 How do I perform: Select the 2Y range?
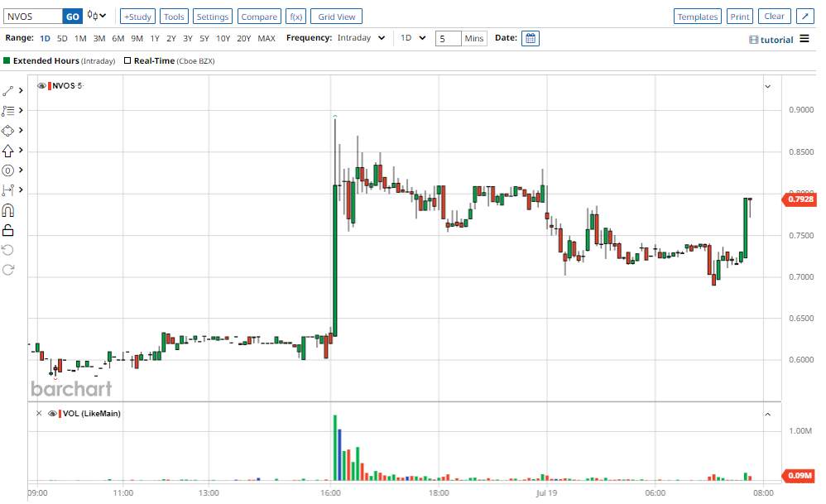171,38
